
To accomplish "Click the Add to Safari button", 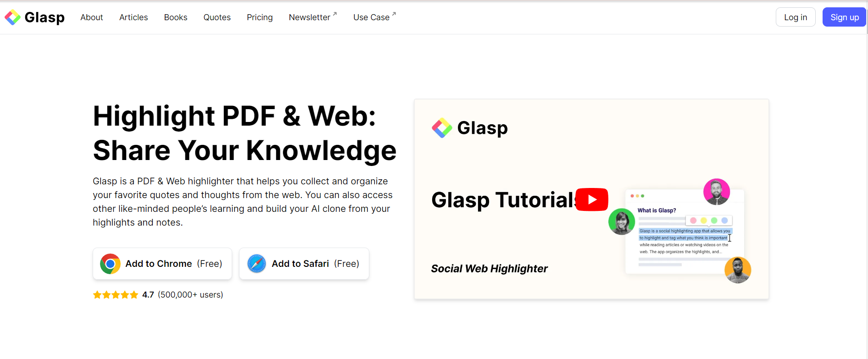I will click(x=304, y=264).
